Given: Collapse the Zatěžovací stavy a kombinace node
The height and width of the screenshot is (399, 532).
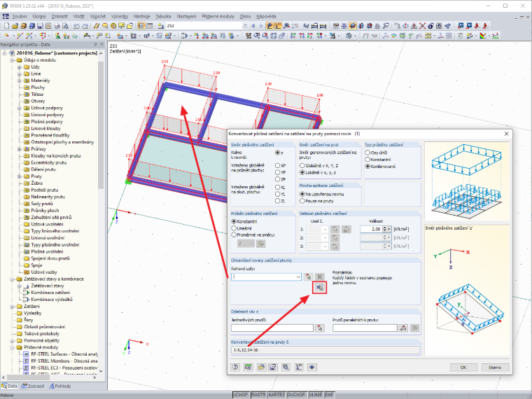Looking at the screenshot, I should pos(12,279).
